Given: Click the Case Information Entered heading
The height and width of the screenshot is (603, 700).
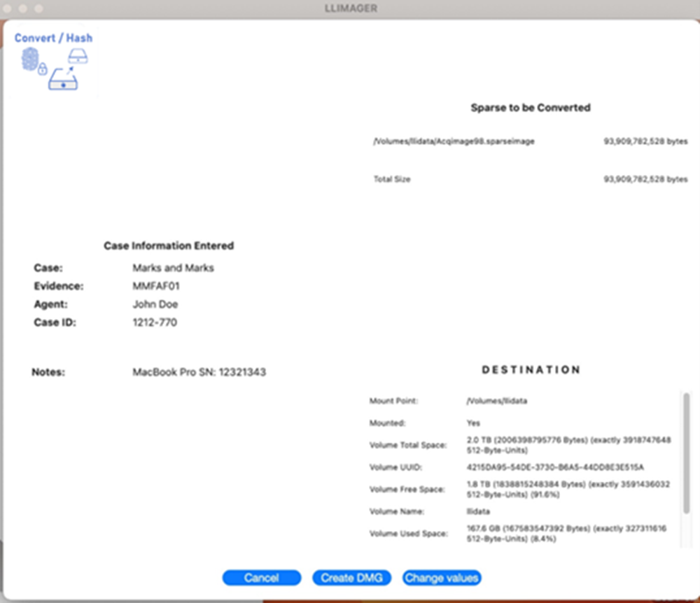Looking at the screenshot, I should (x=169, y=246).
